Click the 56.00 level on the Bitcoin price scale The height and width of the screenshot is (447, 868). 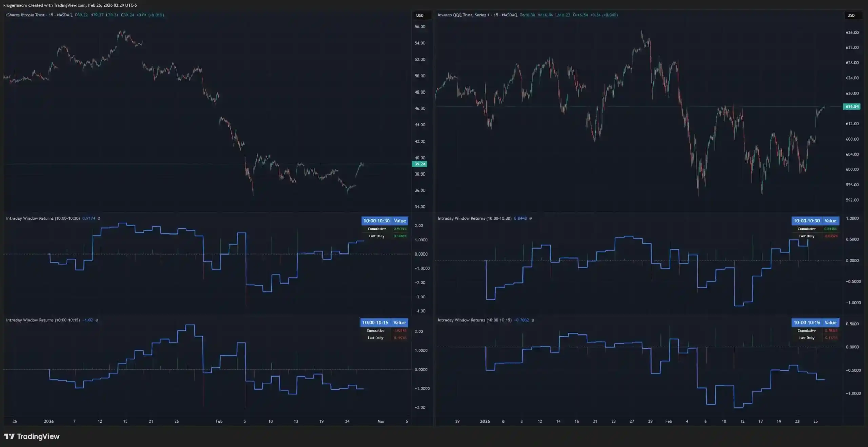pos(420,27)
